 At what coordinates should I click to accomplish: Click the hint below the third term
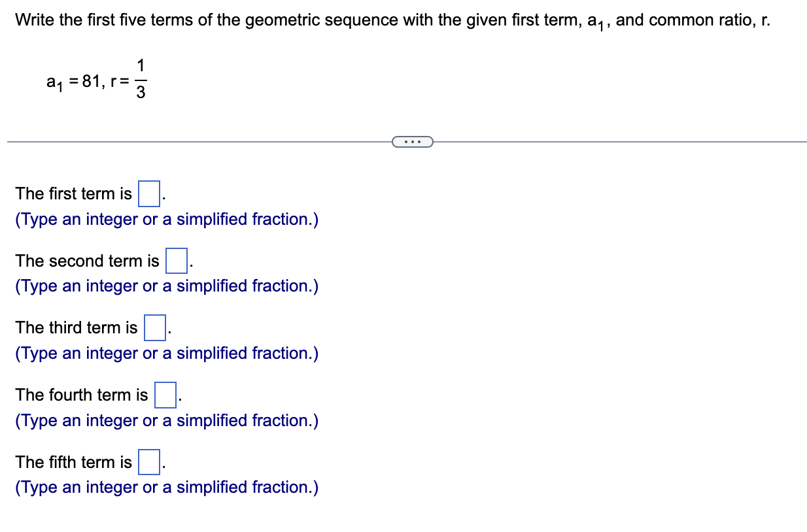[167, 353]
